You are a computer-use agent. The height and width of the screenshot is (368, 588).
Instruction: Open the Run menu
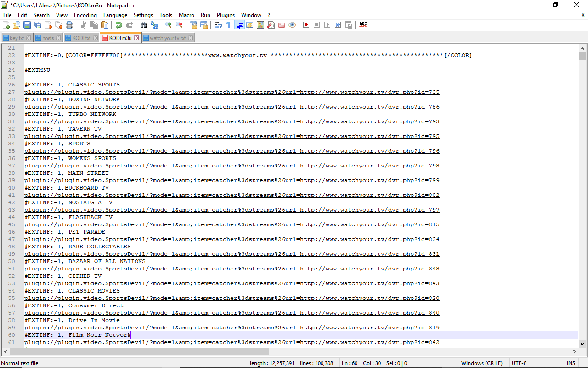(205, 15)
